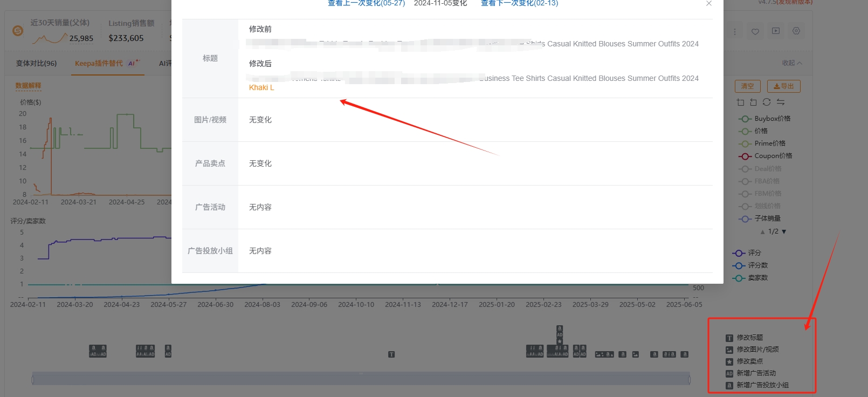Viewport: 868px width, 397px height.
Task: Enable the 划线价格 legend series
Action: click(759, 206)
